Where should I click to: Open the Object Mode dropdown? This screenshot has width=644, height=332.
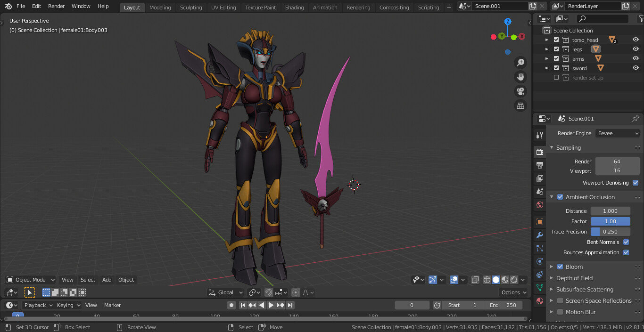click(x=31, y=280)
